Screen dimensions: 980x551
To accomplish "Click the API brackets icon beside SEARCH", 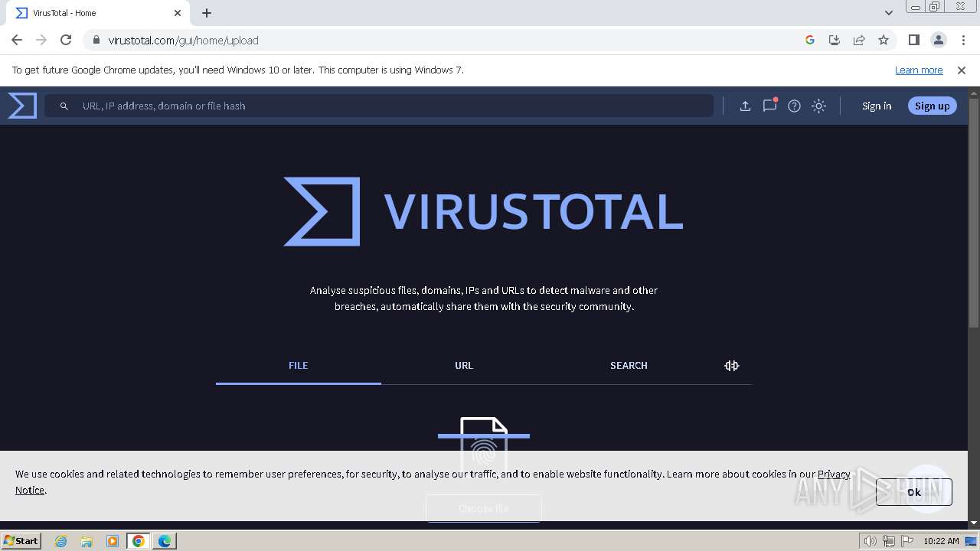I will (731, 366).
